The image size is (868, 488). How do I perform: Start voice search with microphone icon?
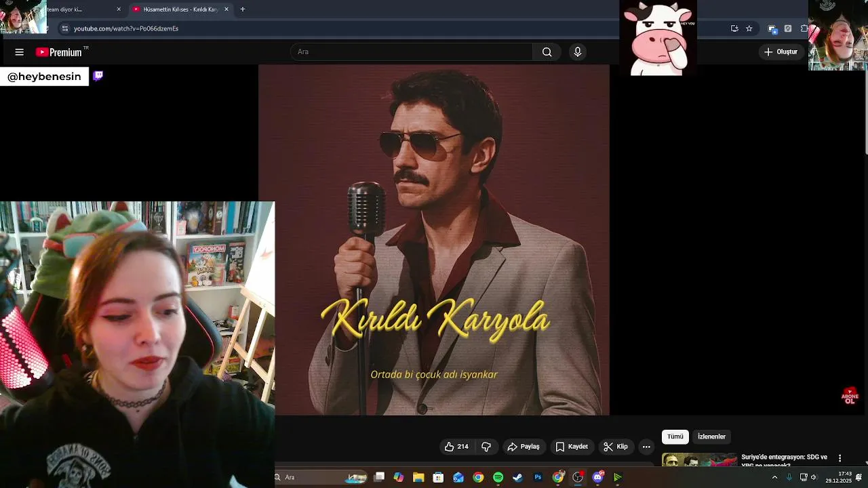(578, 52)
